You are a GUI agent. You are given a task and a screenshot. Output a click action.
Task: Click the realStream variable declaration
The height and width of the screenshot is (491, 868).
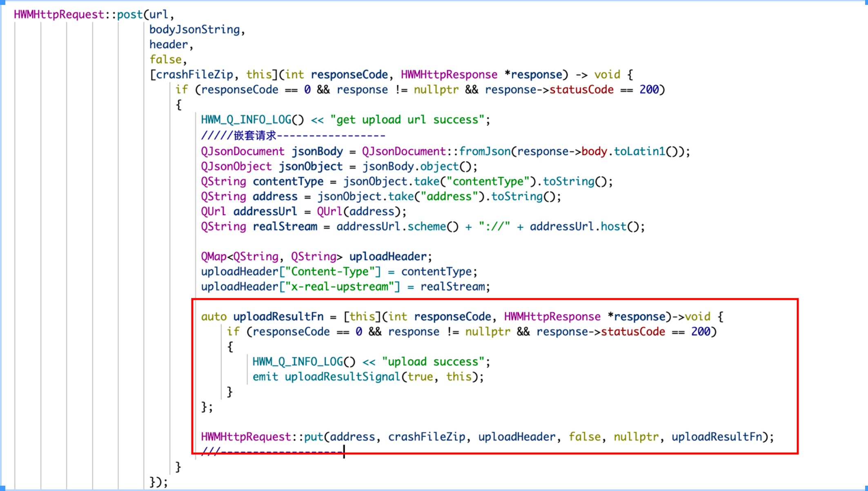tap(285, 227)
